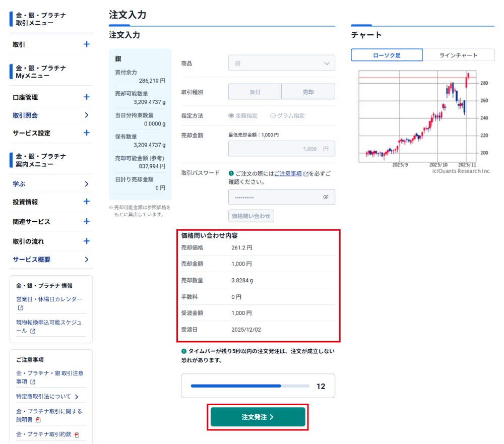The width and height of the screenshot is (504, 444).
Task: Click external link icon after 営業日・休場日カレンダー
Action: [21, 308]
